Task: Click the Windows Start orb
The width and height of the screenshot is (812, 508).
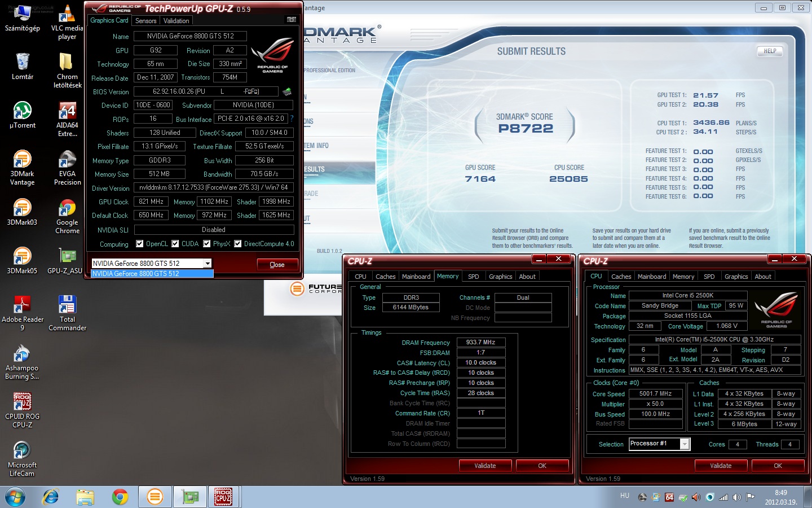Action: coord(15,497)
